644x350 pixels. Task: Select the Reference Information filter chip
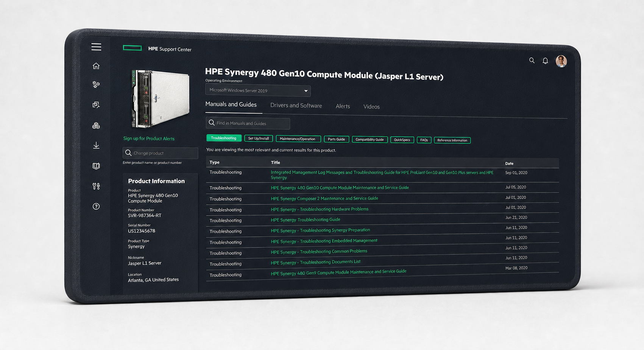click(x=452, y=140)
